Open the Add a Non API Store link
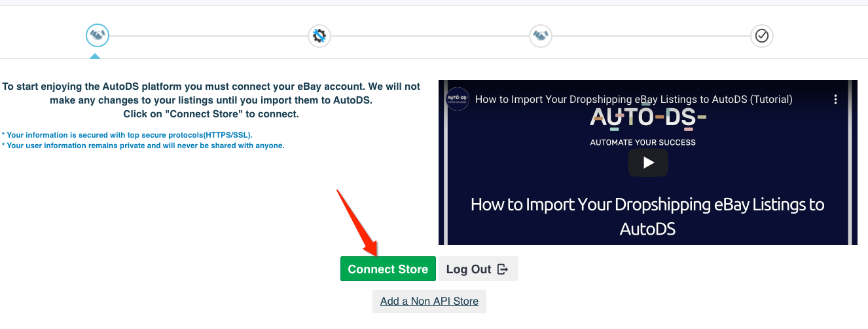Screen dimensions: 868x329 pos(429,301)
